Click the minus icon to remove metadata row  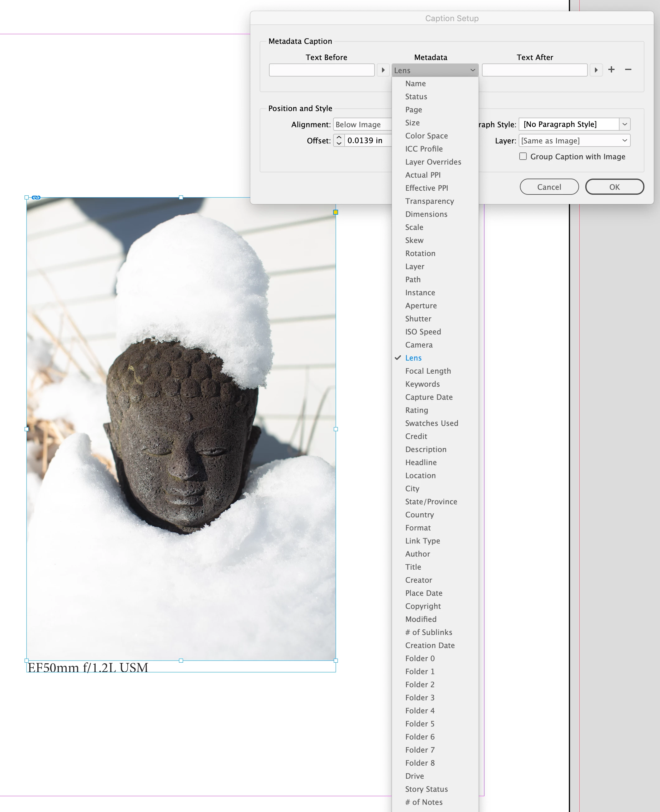coord(628,70)
